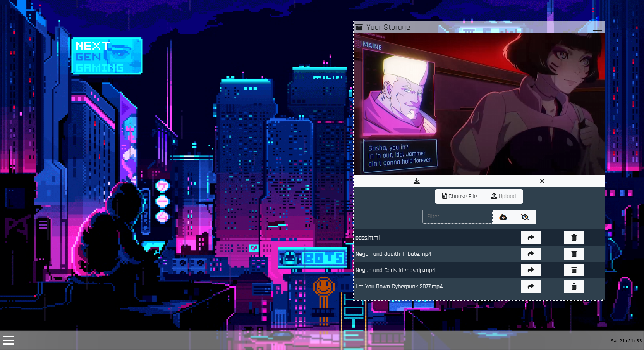Share Negan and Carls friendship.mp4
This screenshot has height=350, width=644.
pyautogui.click(x=531, y=270)
